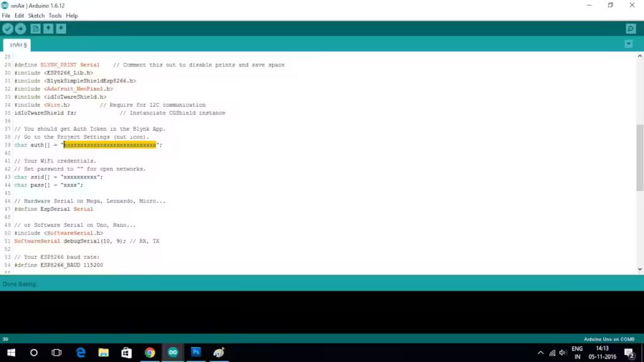This screenshot has width=644, height=362.
Task: Create a new sketch with New icon
Action: [35, 29]
